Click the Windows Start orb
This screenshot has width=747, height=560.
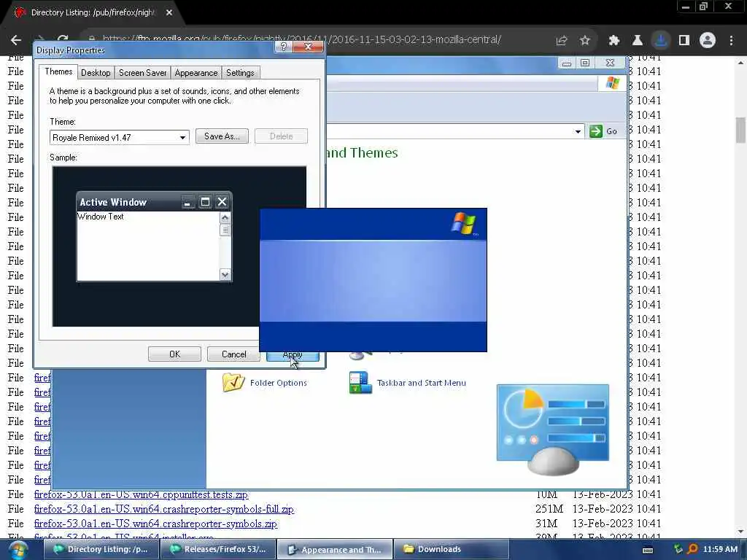click(18, 550)
